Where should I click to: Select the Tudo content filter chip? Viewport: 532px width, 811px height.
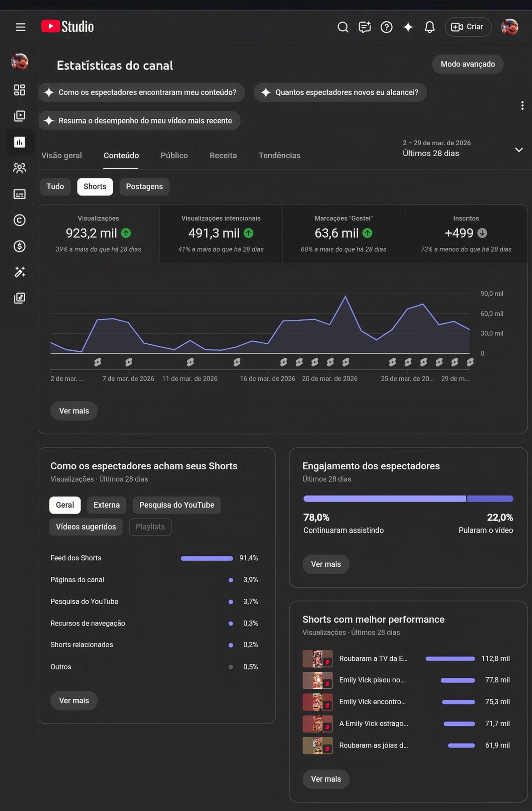point(55,186)
